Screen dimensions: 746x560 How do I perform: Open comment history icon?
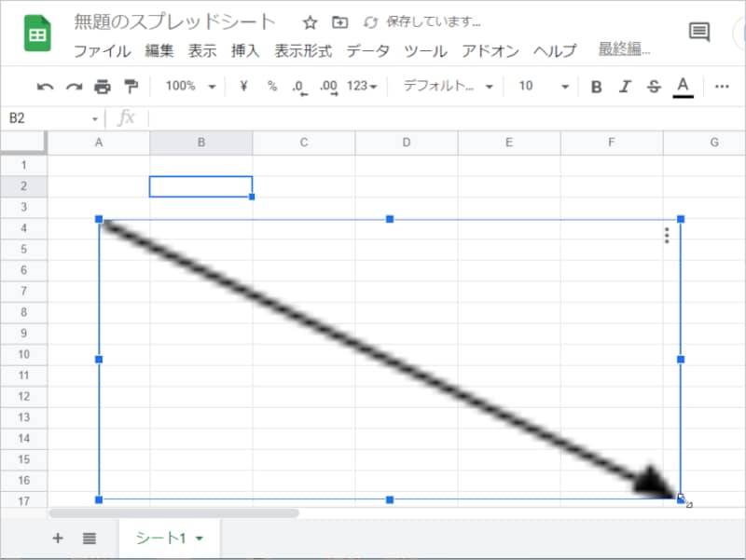[700, 32]
